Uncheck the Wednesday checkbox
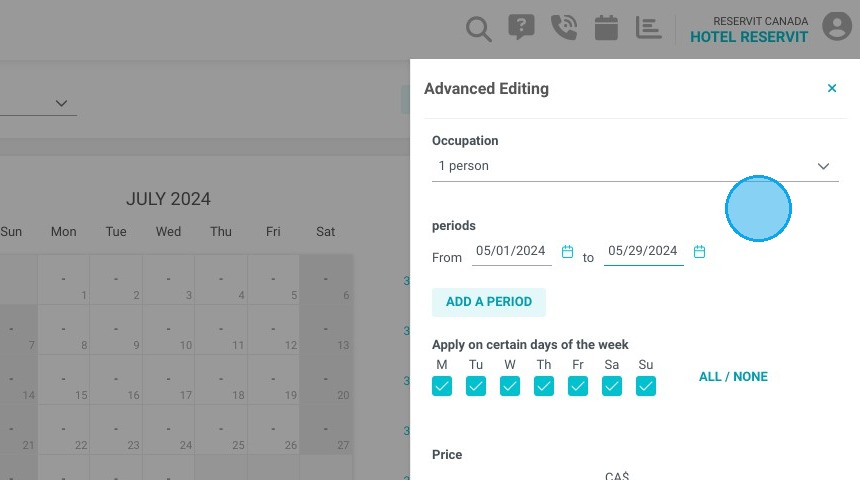The image size is (860, 480). pos(510,386)
